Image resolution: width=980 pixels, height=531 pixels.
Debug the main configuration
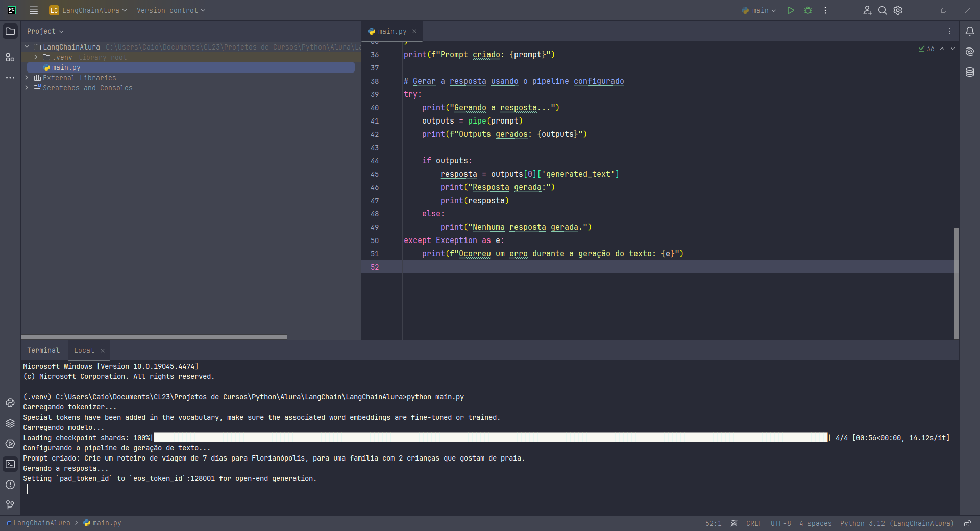coord(808,10)
